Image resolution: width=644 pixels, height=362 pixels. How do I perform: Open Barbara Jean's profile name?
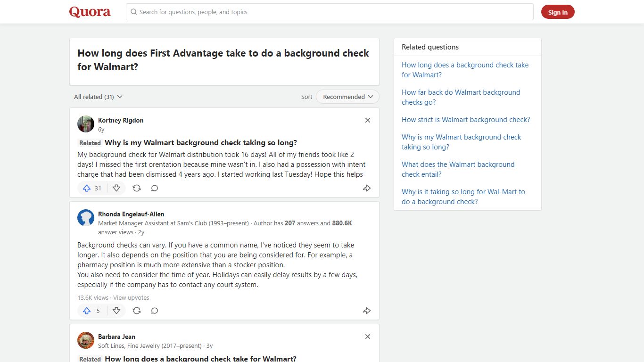116,337
